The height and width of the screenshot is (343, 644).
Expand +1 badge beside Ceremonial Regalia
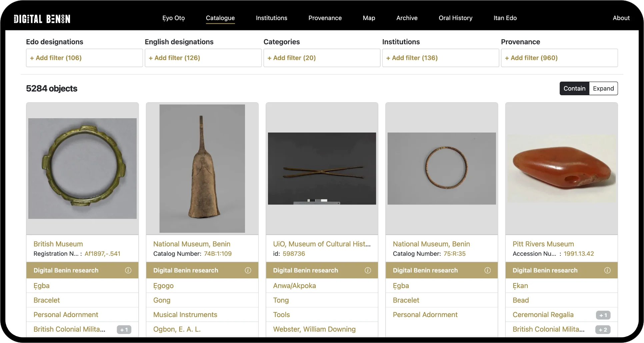coord(603,315)
